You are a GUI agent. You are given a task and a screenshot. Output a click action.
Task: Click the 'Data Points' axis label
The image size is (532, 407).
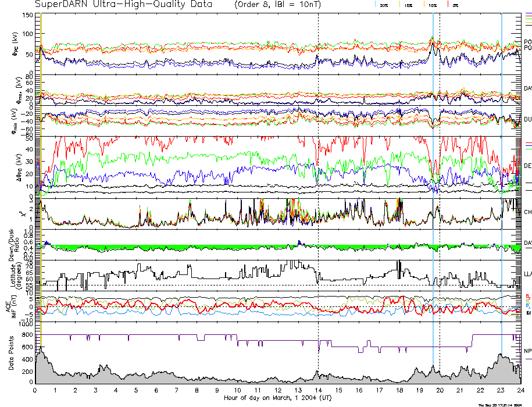(11, 353)
